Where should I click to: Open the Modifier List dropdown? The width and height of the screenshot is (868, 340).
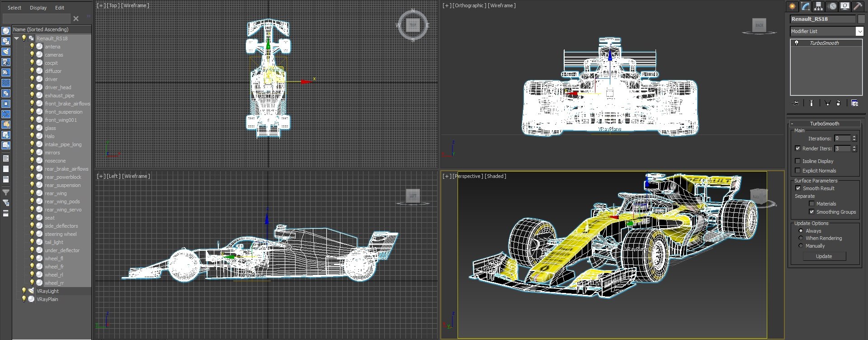click(859, 31)
